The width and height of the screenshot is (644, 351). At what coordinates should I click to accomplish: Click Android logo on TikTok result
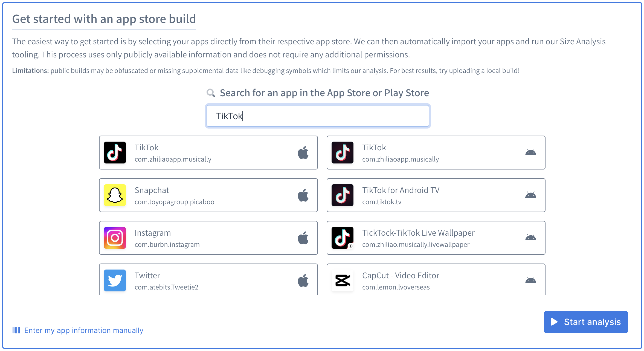coord(530,153)
